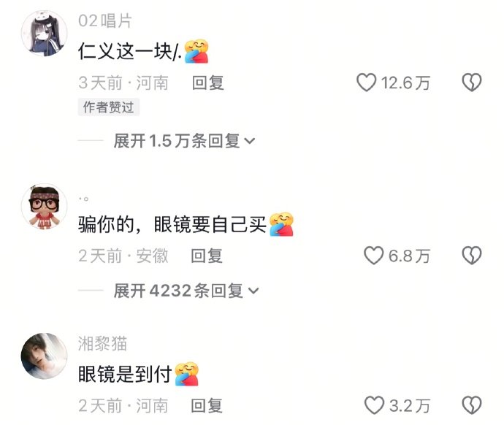Click the 作者赞过 tag
This screenshot has width=504, height=425.
click(x=109, y=107)
